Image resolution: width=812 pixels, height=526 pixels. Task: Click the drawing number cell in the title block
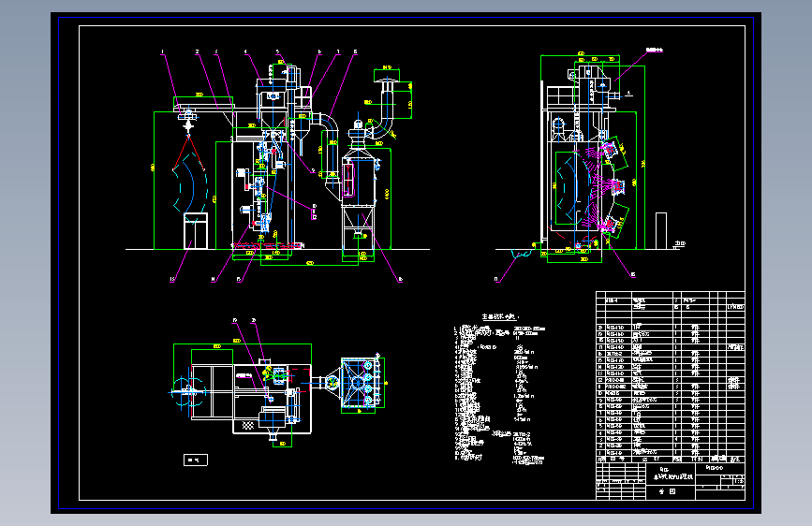point(718,467)
